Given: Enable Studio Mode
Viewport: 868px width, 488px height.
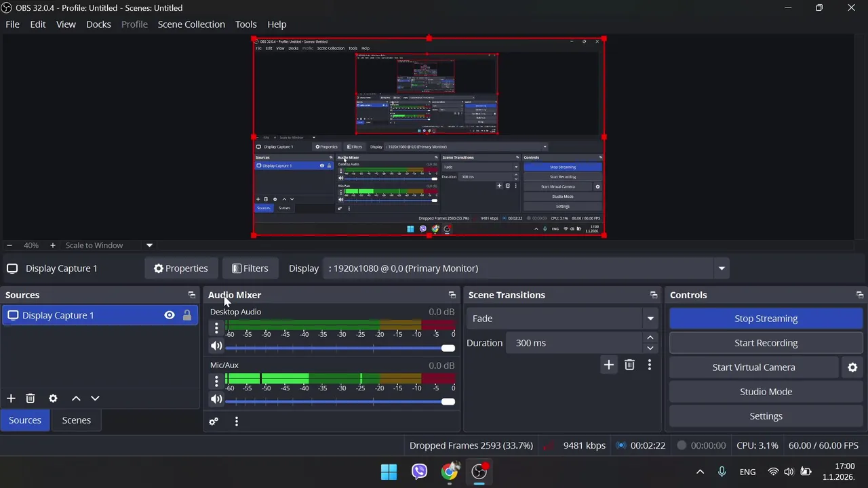Looking at the screenshot, I should tap(766, 392).
